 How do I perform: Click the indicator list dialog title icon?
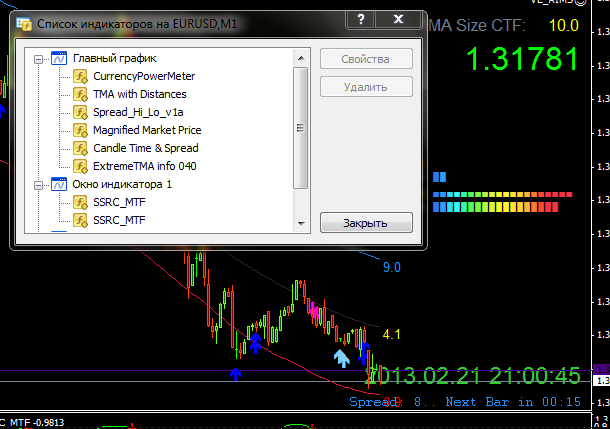tap(24, 24)
